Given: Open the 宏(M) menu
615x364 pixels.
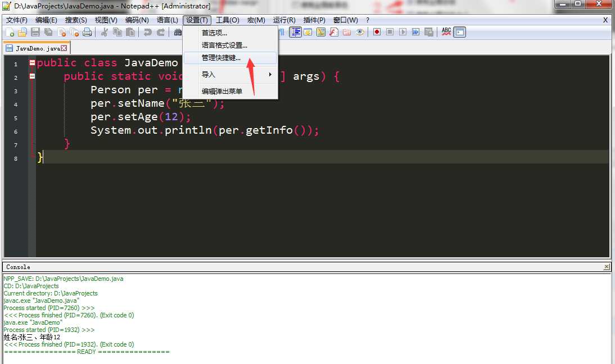Looking at the screenshot, I should point(256,20).
